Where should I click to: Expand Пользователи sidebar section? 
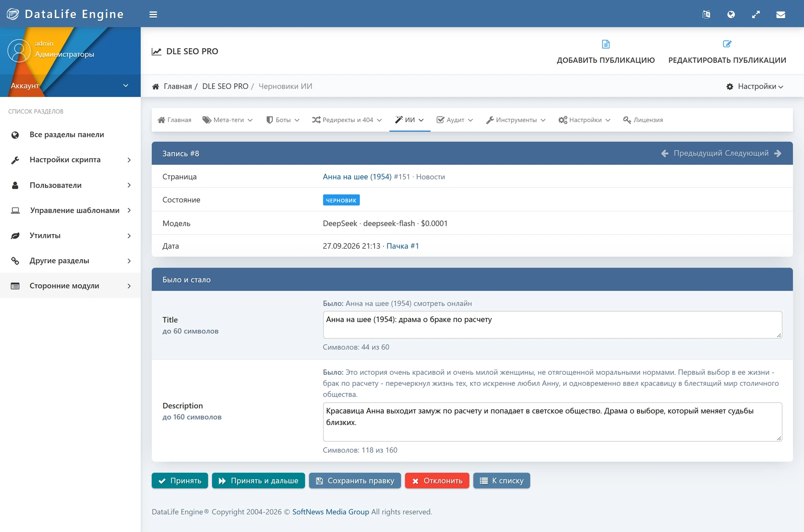click(x=70, y=185)
